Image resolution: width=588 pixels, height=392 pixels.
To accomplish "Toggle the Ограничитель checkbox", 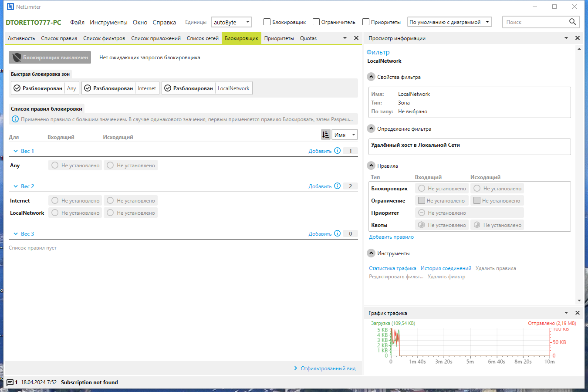I will [x=316, y=22].
